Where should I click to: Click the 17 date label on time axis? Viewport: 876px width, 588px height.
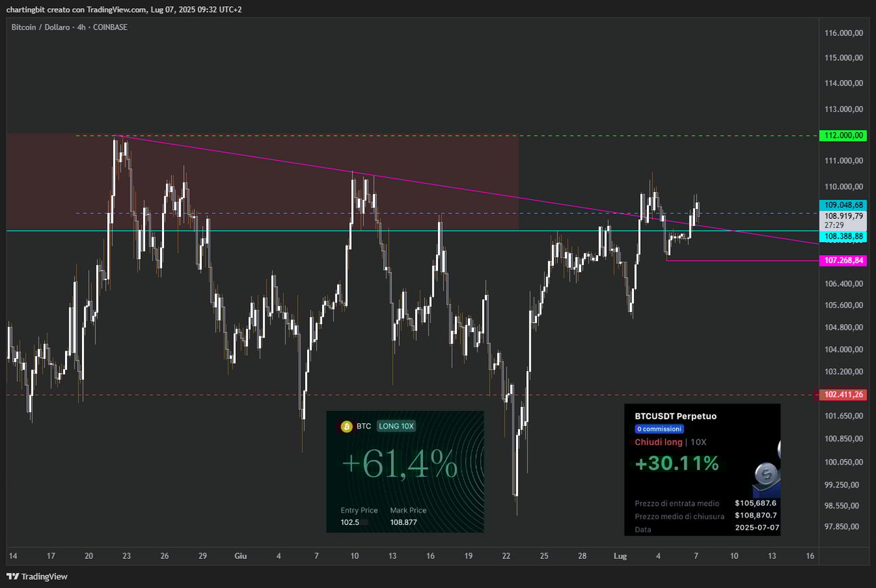tap(51, 556)
